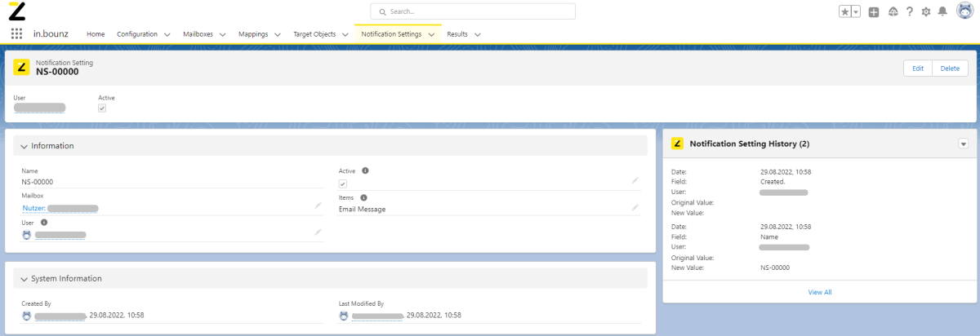Expand the Favorites list dropdown arrow
This screenshot has height=336, width=980.
(856, 11)
